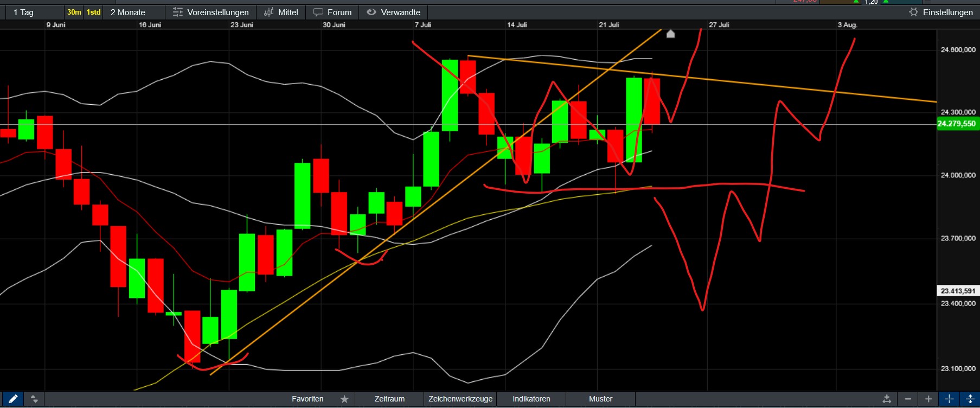The height and width of the screenshot is (408, 980).
Task: Open the Muster menu
Action: (600, 399)
